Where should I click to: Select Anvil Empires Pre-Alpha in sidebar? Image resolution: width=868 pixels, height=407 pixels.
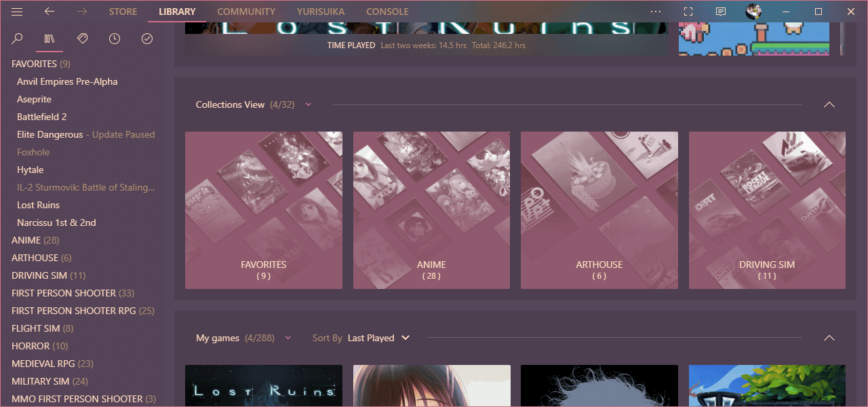click(67, 81)
